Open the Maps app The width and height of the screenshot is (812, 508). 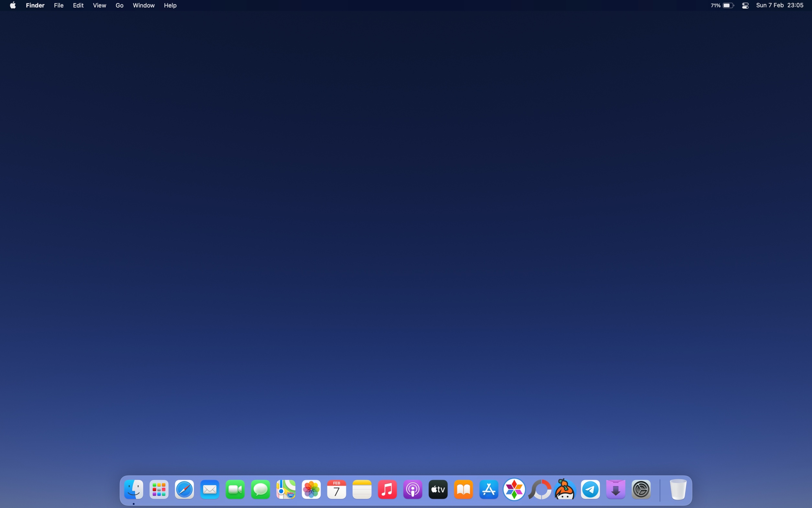[286, 490]
